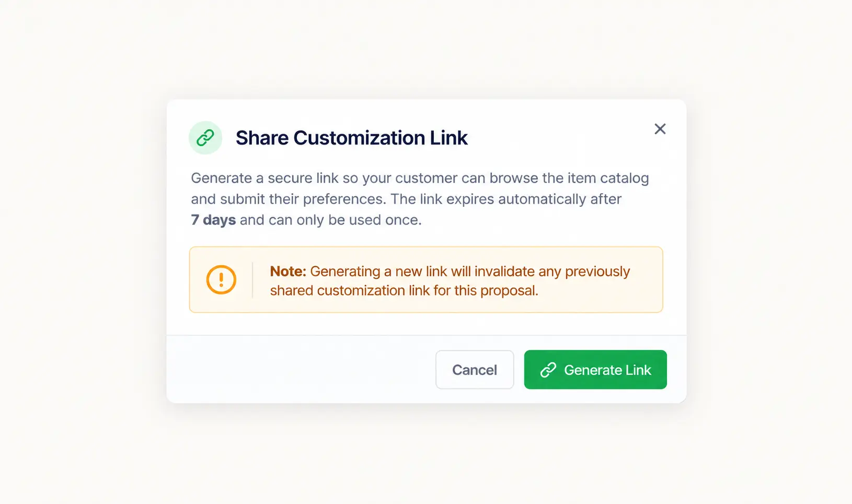Click the "Generate Link" text label on green button
This screenshot has width=852, height=504.
click(607, 370)
